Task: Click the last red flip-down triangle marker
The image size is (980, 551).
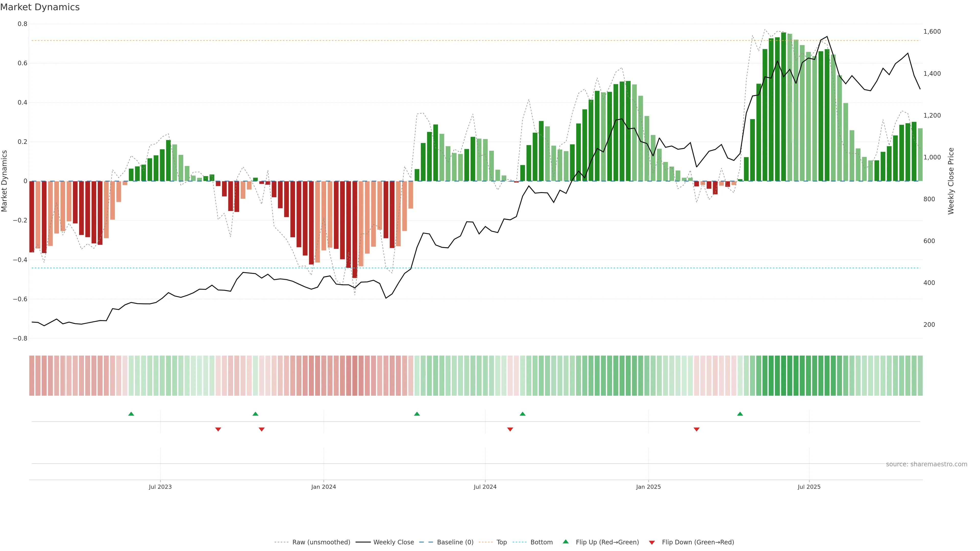Action: pyautogui.click(x=696, y=429)
